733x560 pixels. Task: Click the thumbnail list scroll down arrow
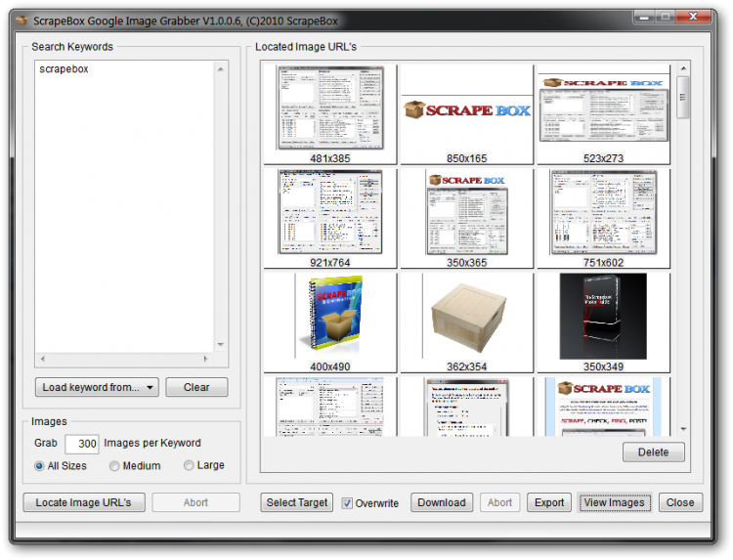pos(683,429)
